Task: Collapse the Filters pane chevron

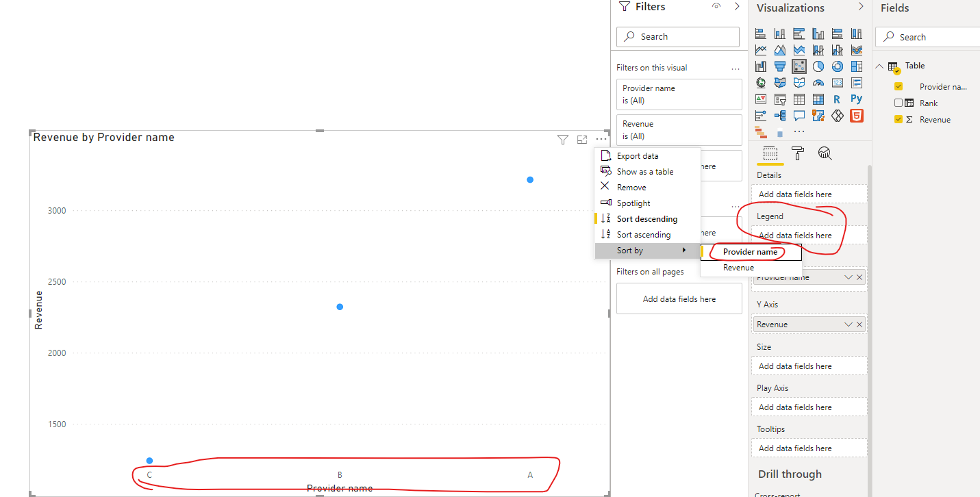Action: [x=737, y=6]
